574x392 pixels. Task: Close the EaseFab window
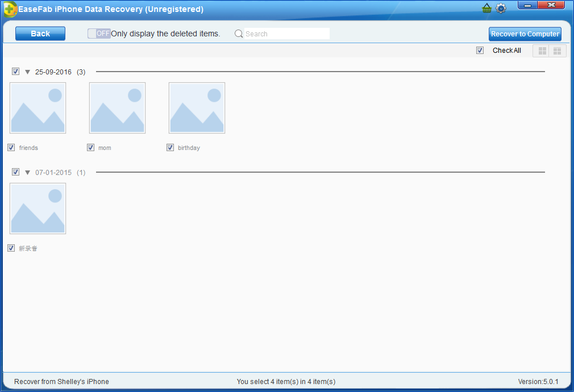[x=551, y=5]
